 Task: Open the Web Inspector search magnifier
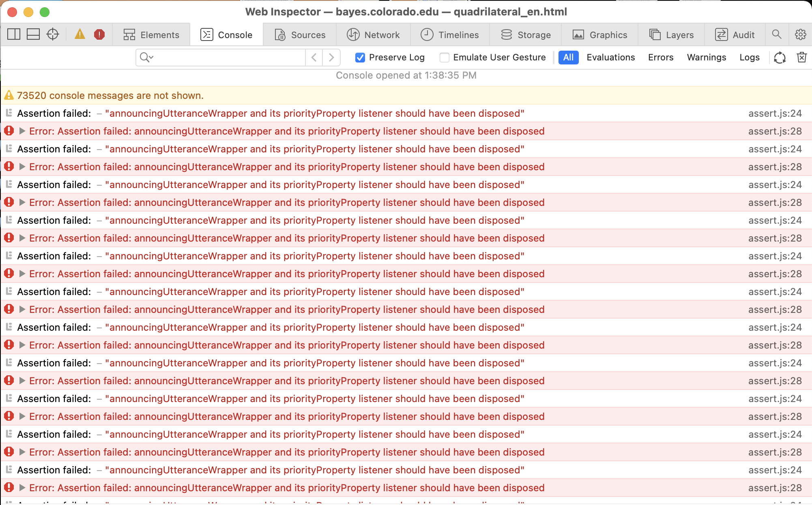[776, 34]
